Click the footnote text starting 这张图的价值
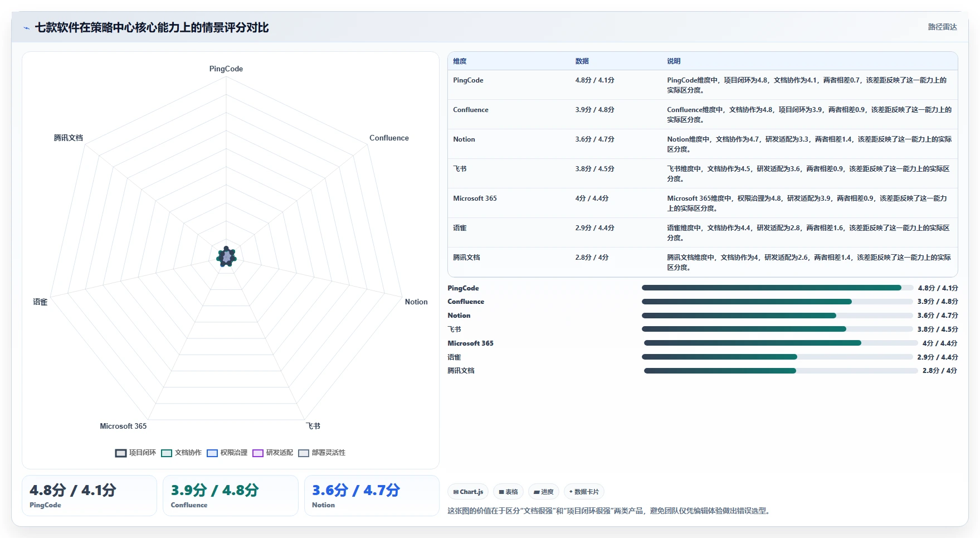This screenshot has height=538, width=980. 610,511
